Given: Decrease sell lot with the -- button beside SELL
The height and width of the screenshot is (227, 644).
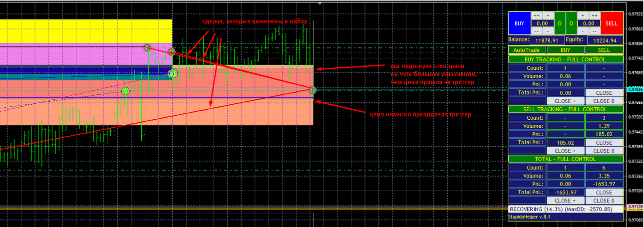Looking at the screenshot, I should 595,31.
